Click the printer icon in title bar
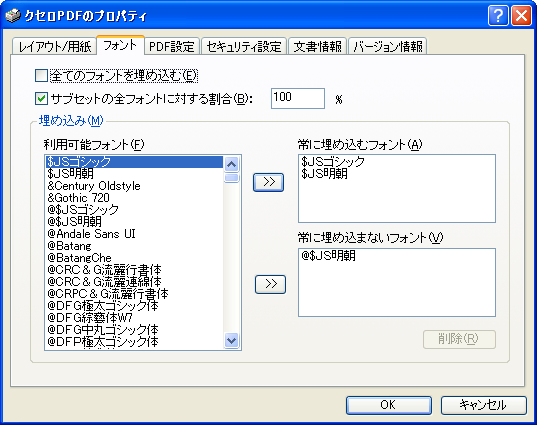Screen dimensions: 537x425 [x=13, y=16]
